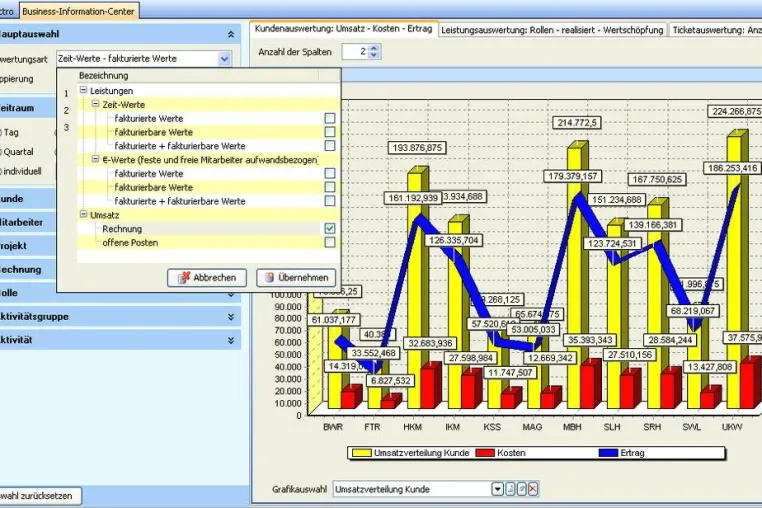This screenshot has width=762, height=508.
Task: Collapse the €-Werte tree node
Action: click(x=95, y=159)
